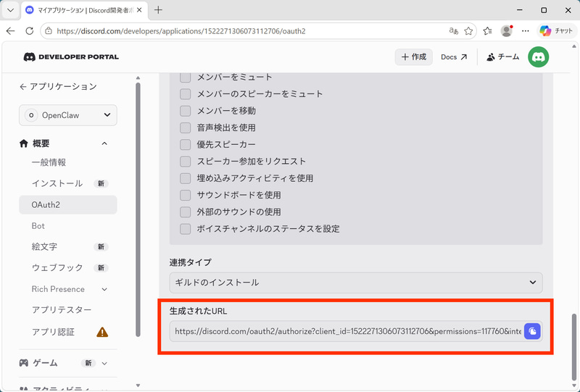Expand the ゲーム section chevron
The height and width of the screenshot is (392, 580).
point(104,363)
